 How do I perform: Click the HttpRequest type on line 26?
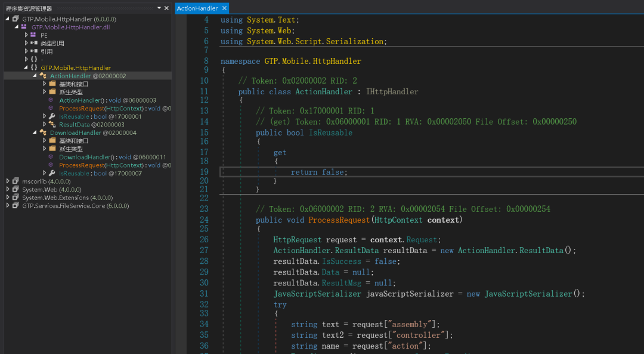coord(298,240)
